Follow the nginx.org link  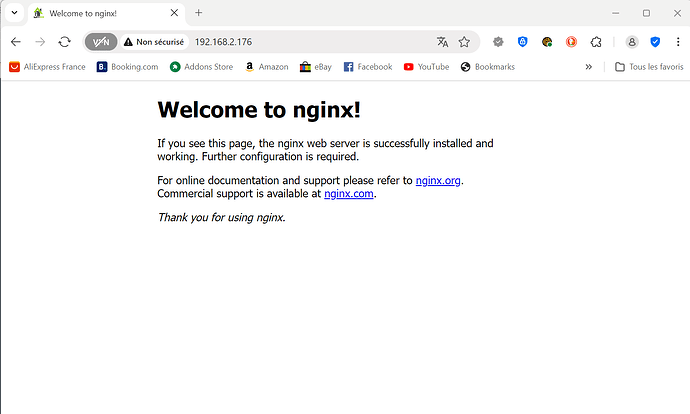point(438,180)
